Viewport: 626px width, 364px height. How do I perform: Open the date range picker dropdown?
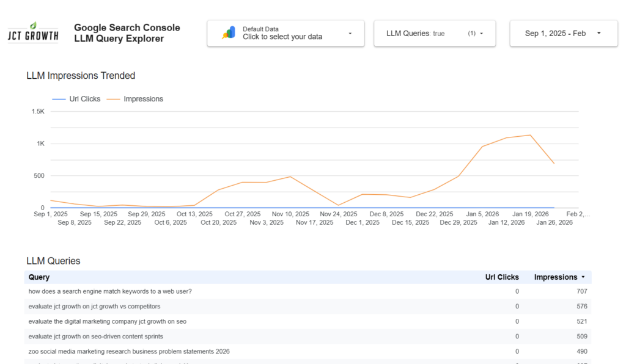(598, 34)
